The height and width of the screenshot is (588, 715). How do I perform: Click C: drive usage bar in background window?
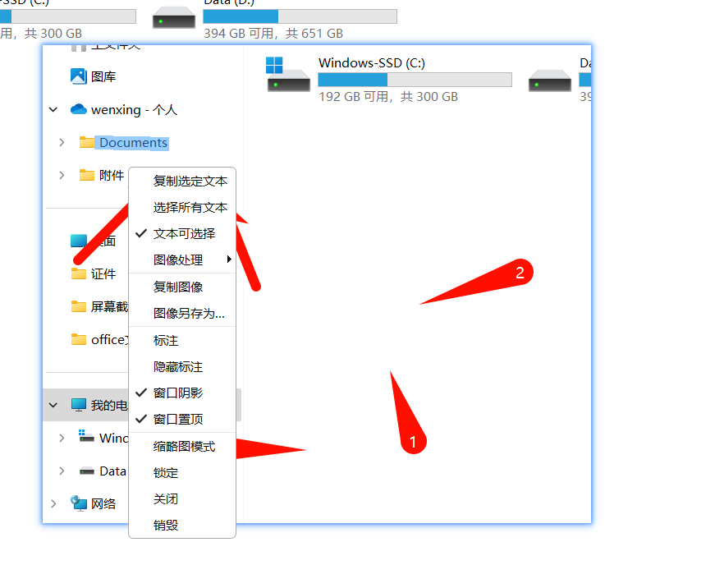tap(68, 16)
